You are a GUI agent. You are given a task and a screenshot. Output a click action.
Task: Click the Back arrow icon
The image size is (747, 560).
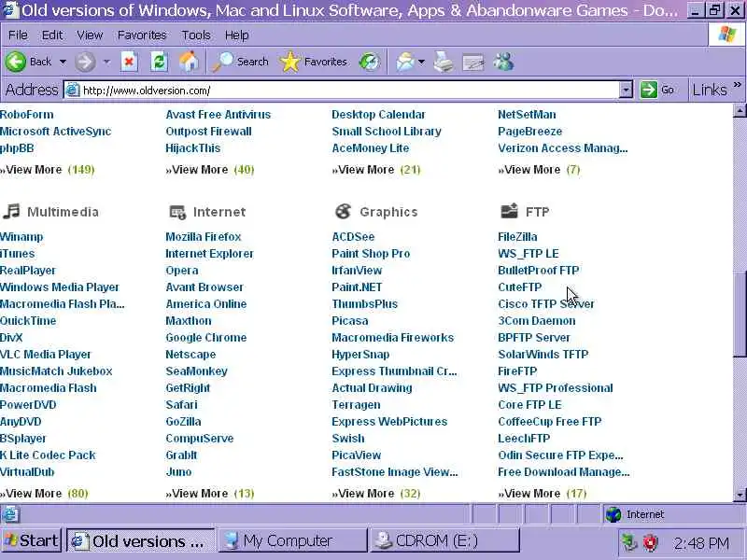pos(16,62)
